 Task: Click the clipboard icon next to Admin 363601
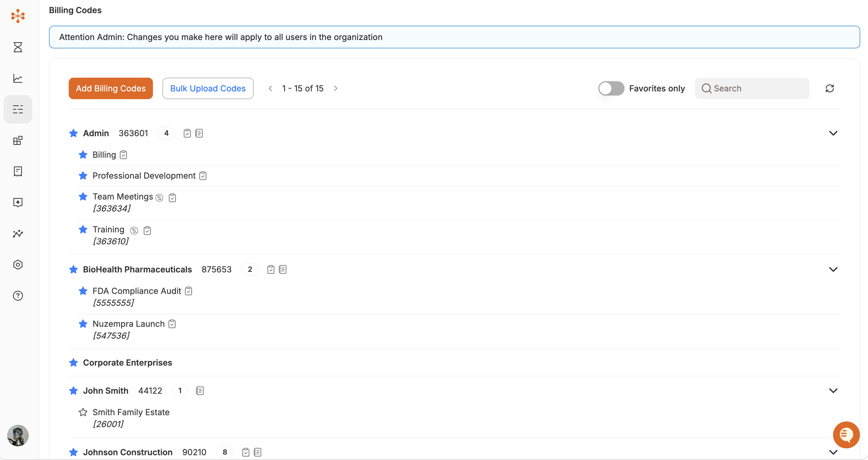point(187,134)
